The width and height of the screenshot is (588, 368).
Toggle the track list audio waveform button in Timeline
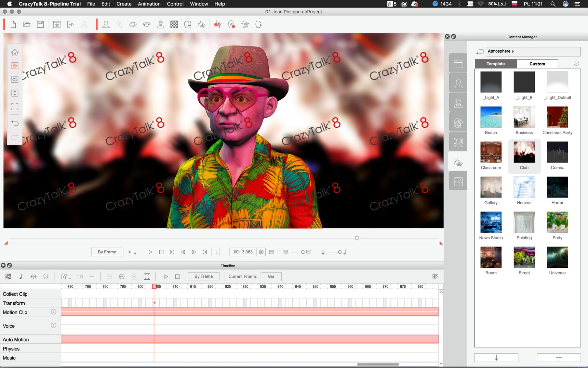tap(9, 277)
